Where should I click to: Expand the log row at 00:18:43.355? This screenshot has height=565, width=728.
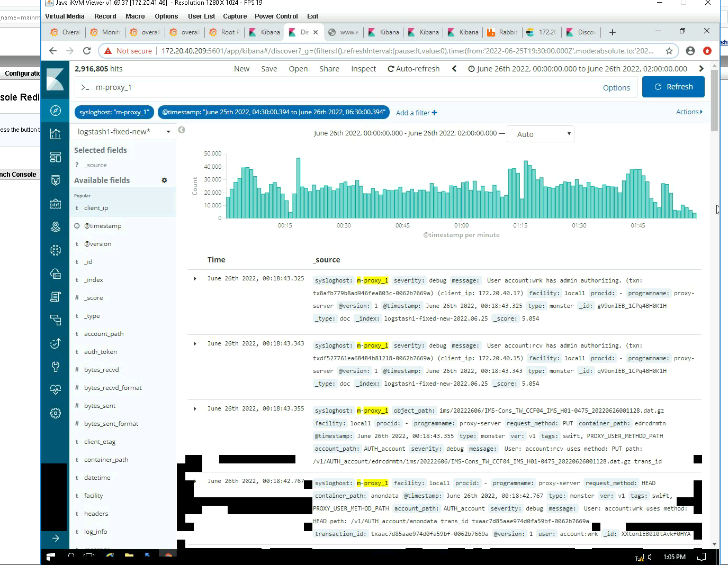coord(195,408)
